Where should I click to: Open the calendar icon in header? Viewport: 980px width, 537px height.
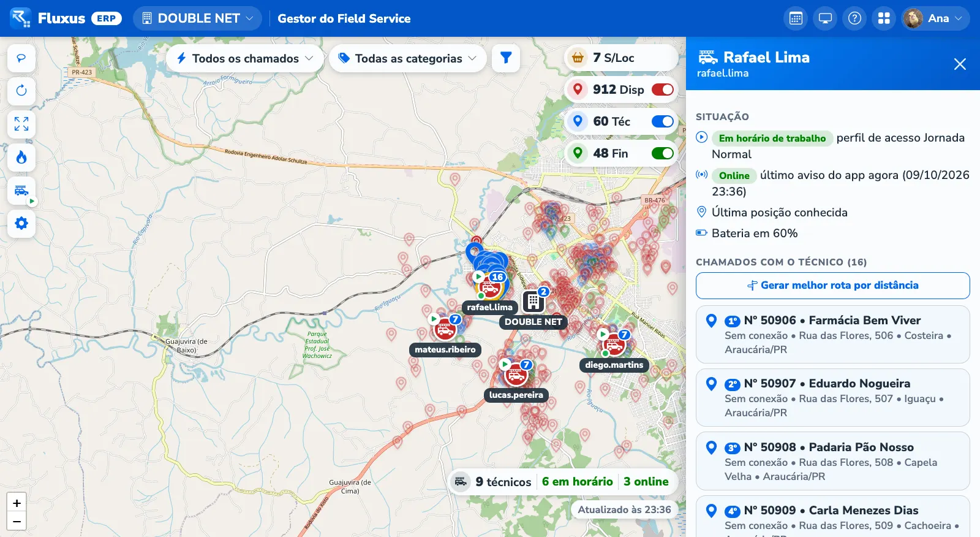point(796,18)
